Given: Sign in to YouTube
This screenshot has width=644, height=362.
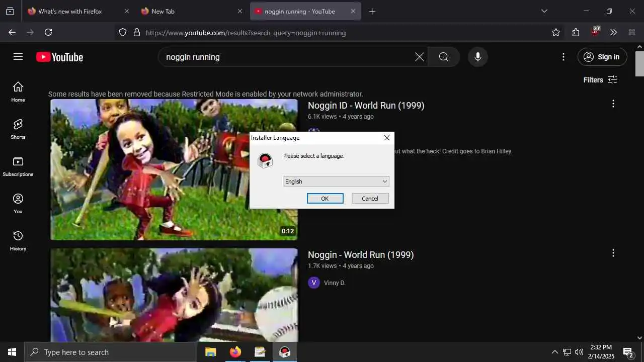Looking at the screenshot, I should pos(602,57).
